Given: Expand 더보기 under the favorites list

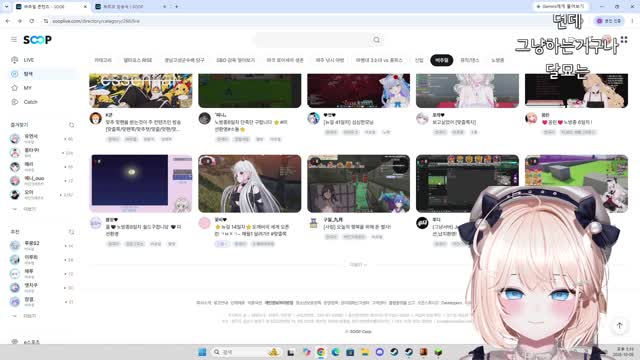Looking at the screenshot, I should pos(29,209).
